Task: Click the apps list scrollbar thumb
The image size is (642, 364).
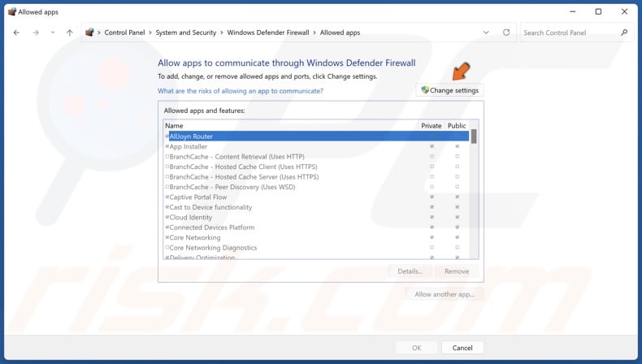Action: tap(474, 136)
